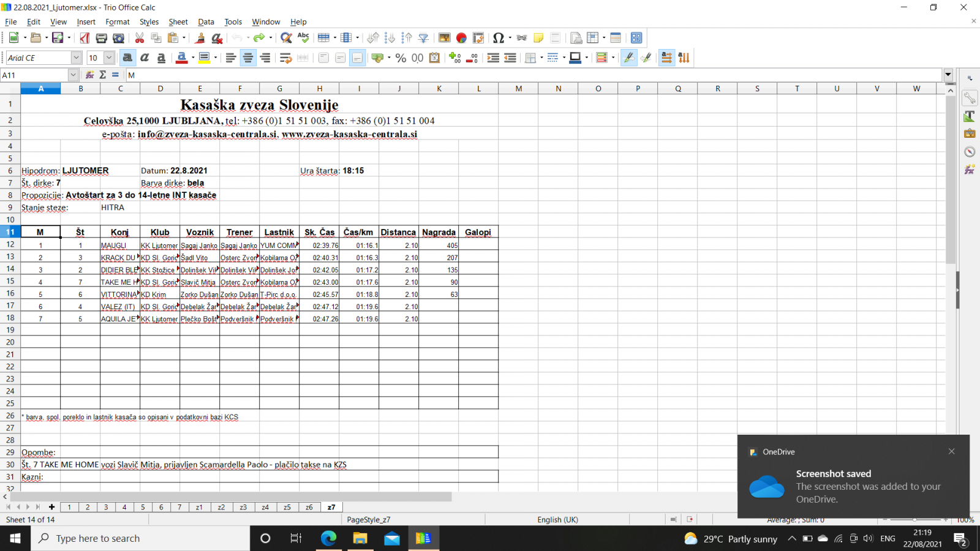This screenshot has height=551, width=980.
Task: Add a new sheet with plus button
Action: [51, 507]
